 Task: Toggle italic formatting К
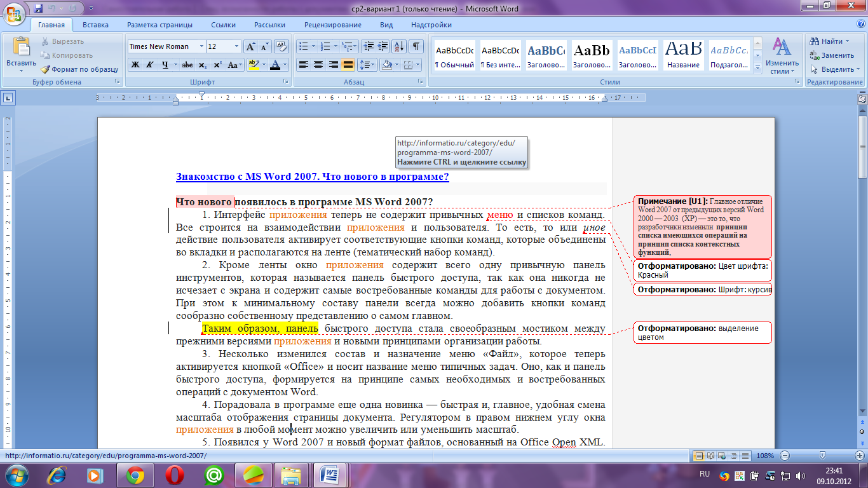click(150, 65)
